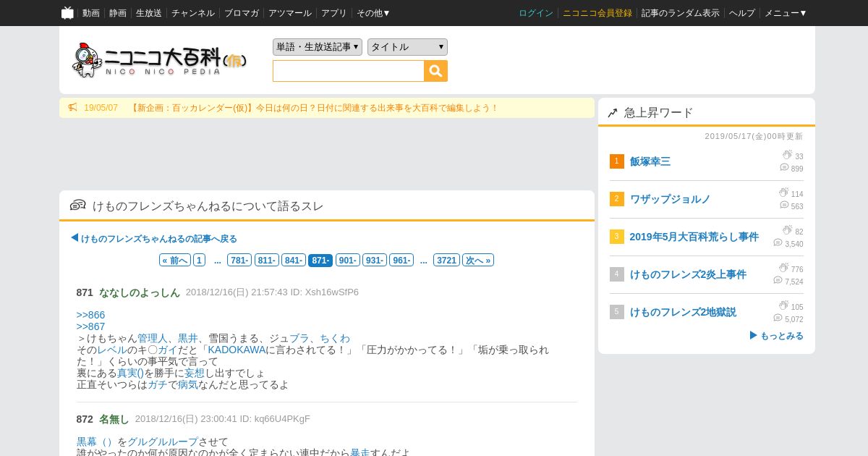
Task: Click rank 3 yellow badge
Action: (x=616, y=237)
